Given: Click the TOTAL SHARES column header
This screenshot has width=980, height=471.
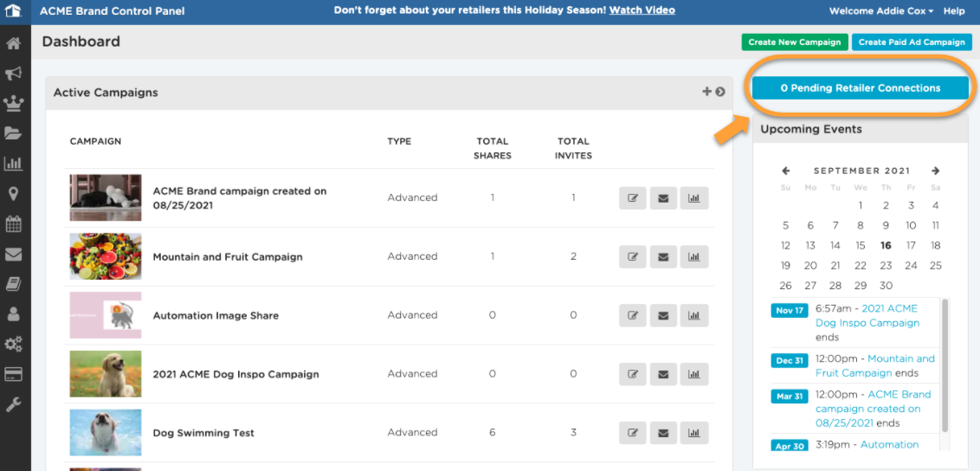Looking at the screenshot, I should tap(492, 148).
